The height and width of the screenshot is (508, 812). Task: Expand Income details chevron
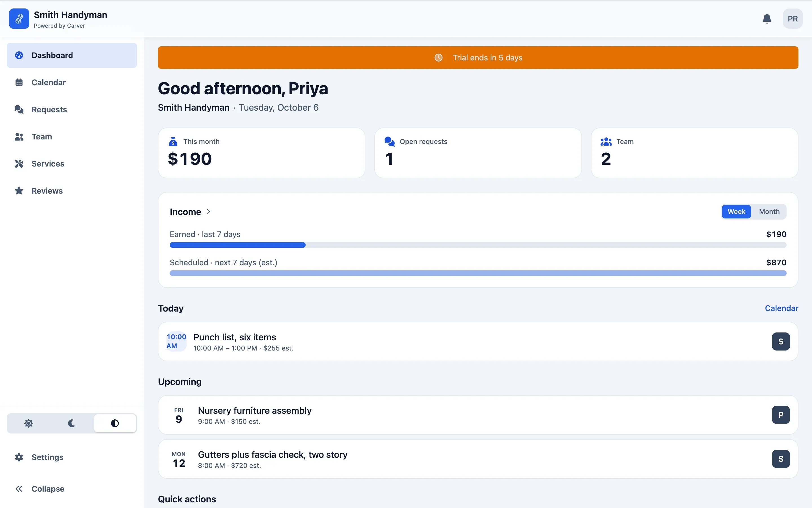pyautogui.click(x=208, y=212)
